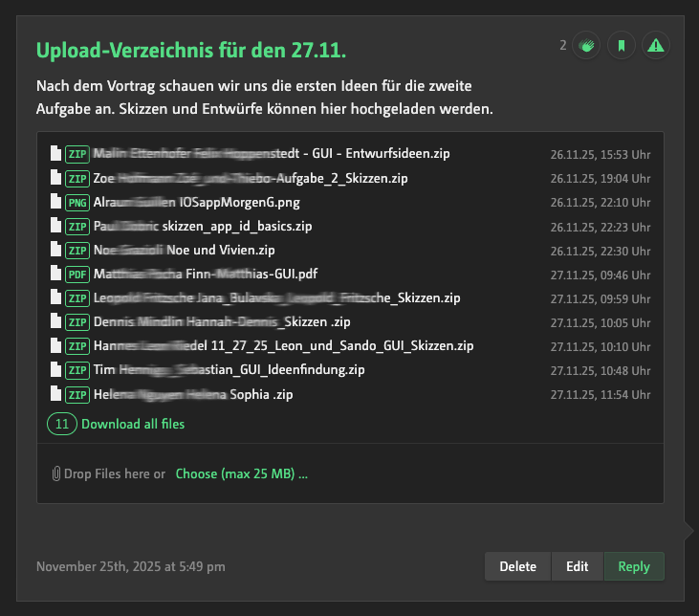This screenshot has width=699, height=616.
Task: Click ZIP badge of Sophia .zip row
Action: (77, 395)
